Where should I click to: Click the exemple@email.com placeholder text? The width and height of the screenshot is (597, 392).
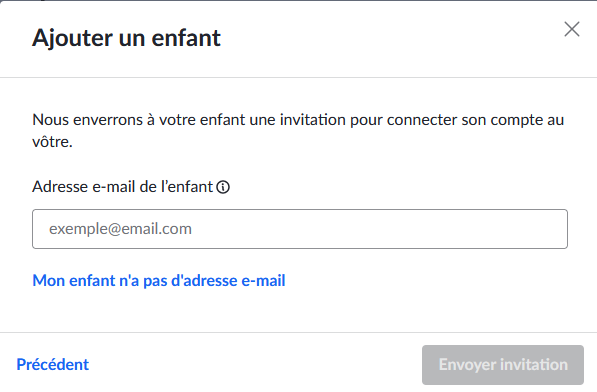(x=120, y=229)
